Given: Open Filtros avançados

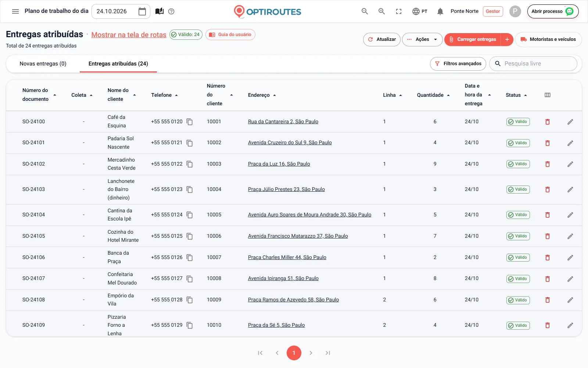Looking at the screenshot, I should pyautogui.click(x=458, y=64).
